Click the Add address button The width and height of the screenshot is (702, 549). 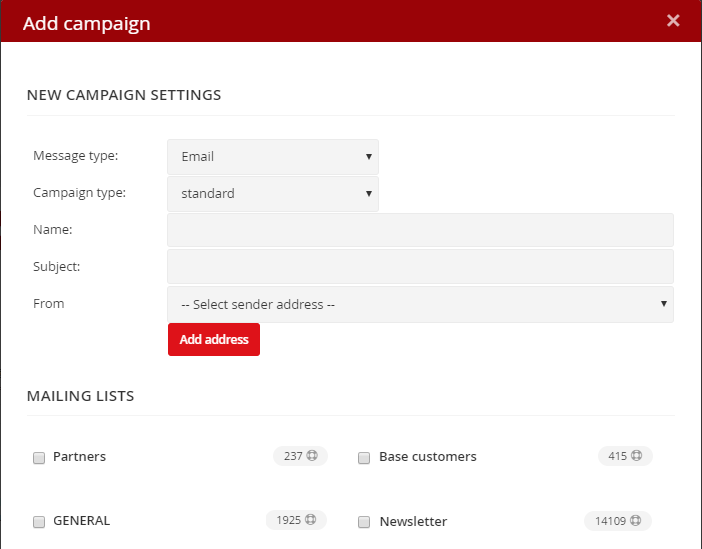click(x=214, y=339)
